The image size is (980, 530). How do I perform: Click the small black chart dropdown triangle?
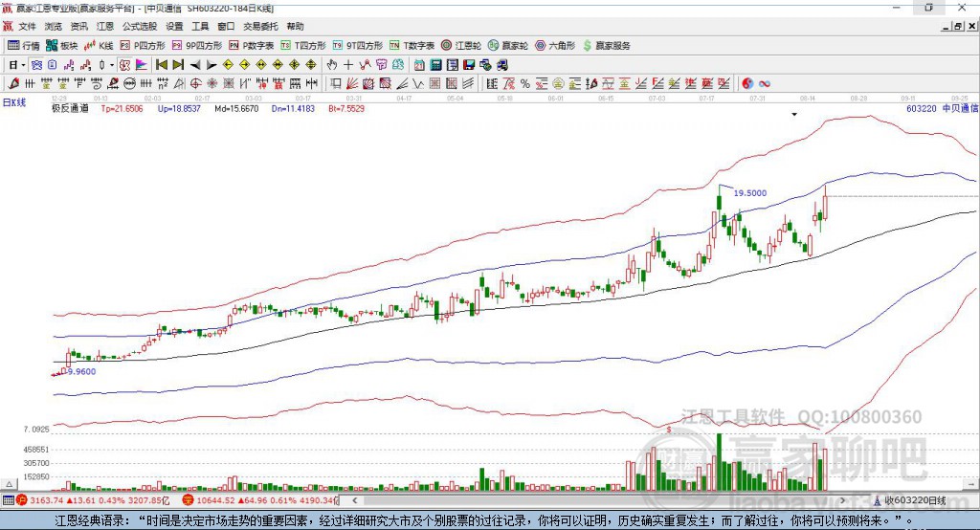point(794,115)
